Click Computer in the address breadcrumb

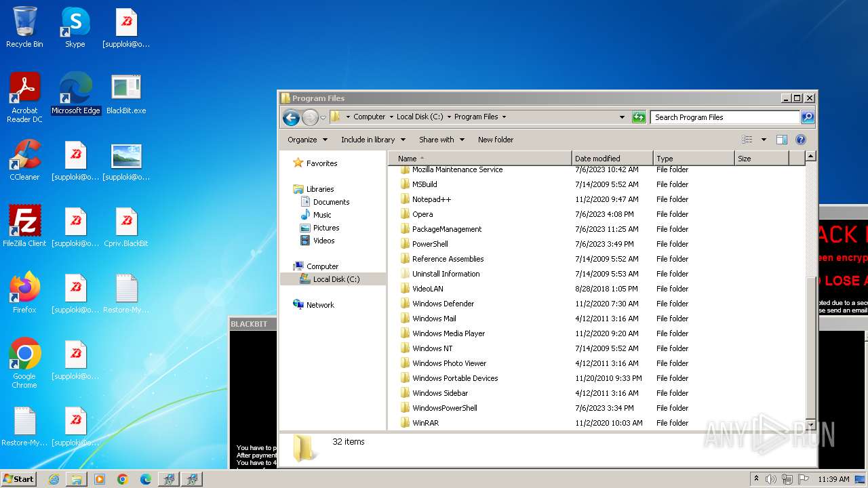[x=369, y=117]
